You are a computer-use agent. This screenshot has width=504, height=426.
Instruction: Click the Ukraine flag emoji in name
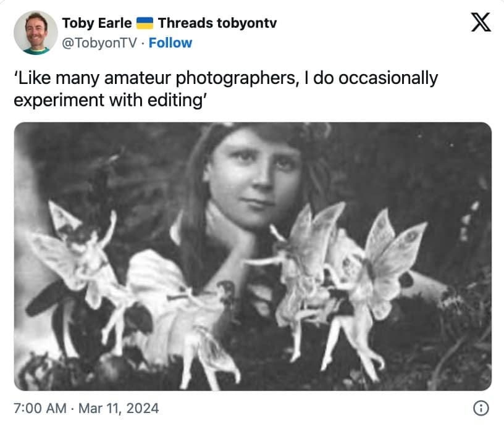click(145, 23)
